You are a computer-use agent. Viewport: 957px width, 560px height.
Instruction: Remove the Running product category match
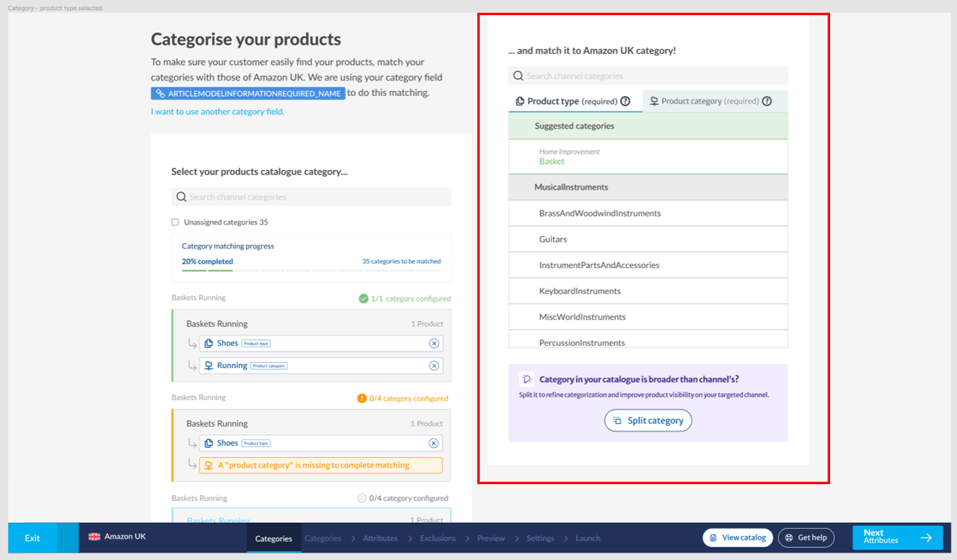tap(434, 366)
